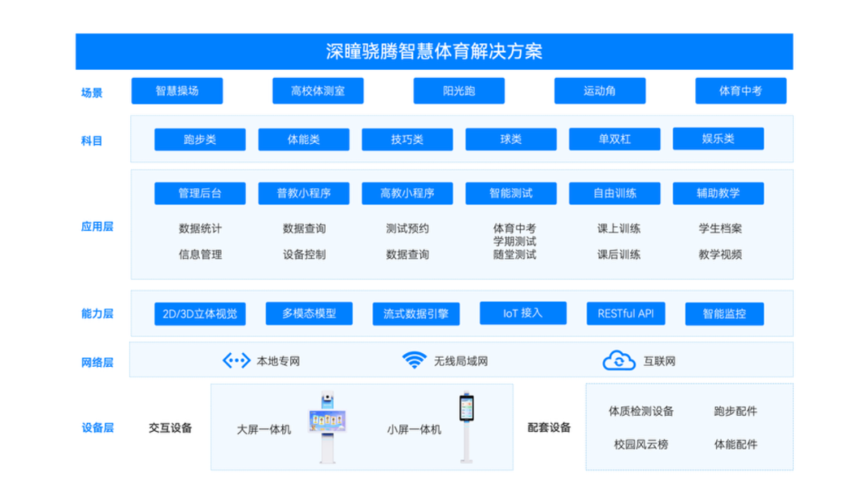The width and height of the screenshot is (868, 489).
Task: Select the 体育中考 scene button
Action: pyautogui.click(x=741, y=91)
